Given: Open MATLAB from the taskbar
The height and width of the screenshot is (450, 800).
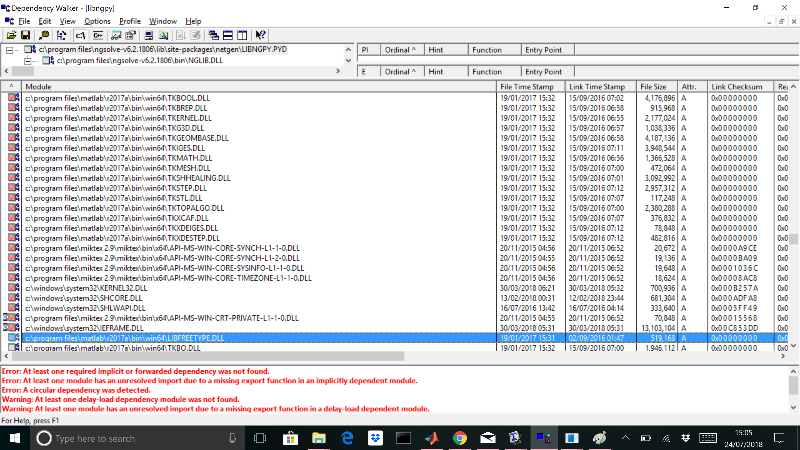Looking at the screenshot, I should click(x=432, y=438).
